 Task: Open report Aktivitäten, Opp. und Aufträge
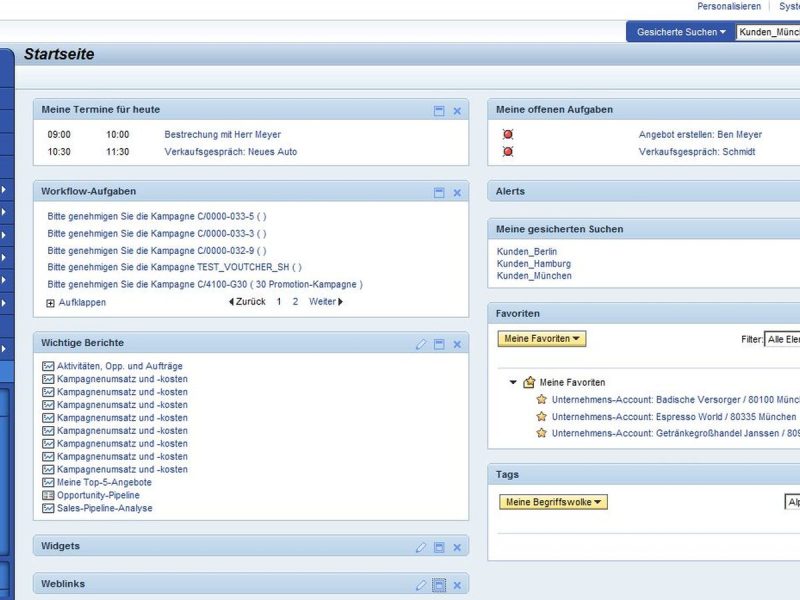[120, 366]
